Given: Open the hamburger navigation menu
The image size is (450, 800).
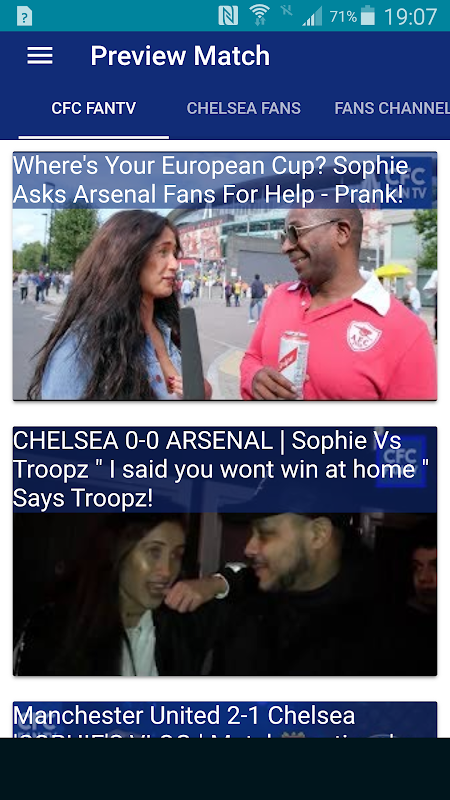Looking at the screenshot, I should [40, 56].
